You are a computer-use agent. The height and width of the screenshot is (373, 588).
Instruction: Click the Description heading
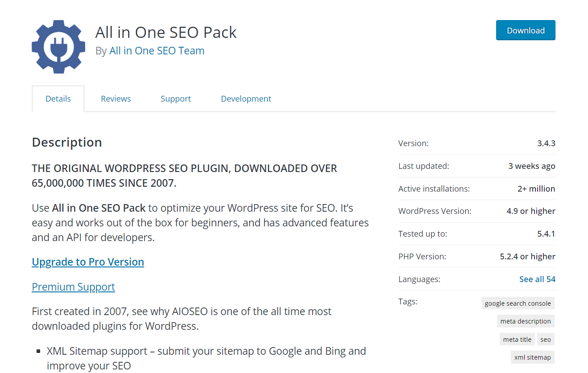pos(67,142)
